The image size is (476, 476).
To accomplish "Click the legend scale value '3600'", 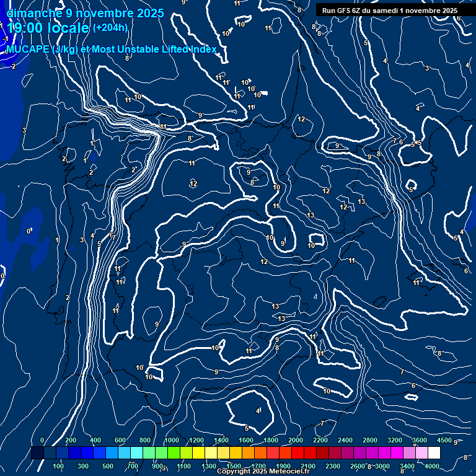I will [420, 440].
